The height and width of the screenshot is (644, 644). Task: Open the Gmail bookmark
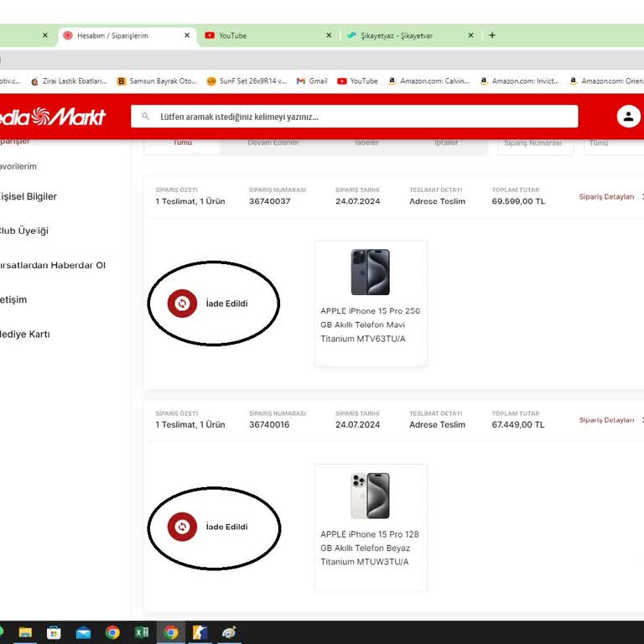[312, 81]
